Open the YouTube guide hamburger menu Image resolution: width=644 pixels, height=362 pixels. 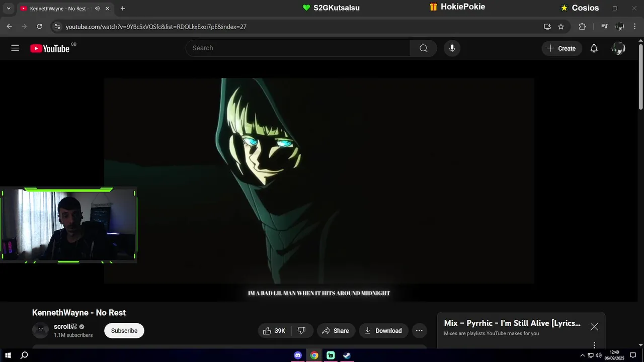(15, 48)
